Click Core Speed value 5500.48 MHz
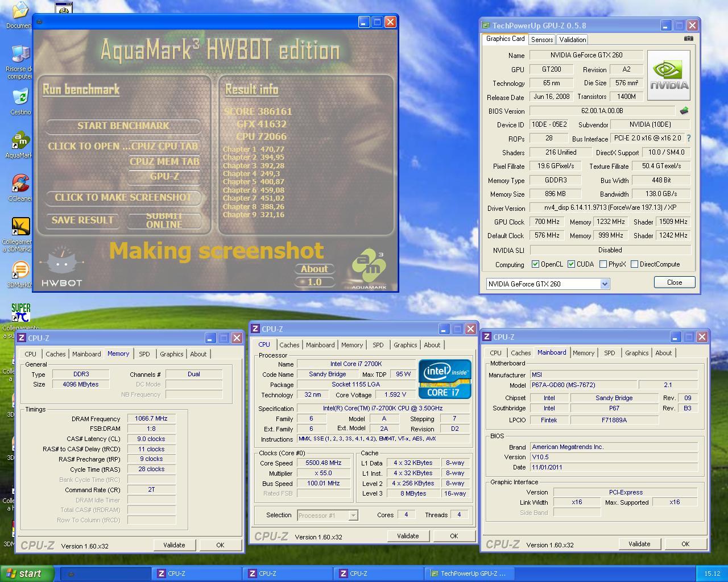The height and width of the screenshot is (582, 728). 324,463
